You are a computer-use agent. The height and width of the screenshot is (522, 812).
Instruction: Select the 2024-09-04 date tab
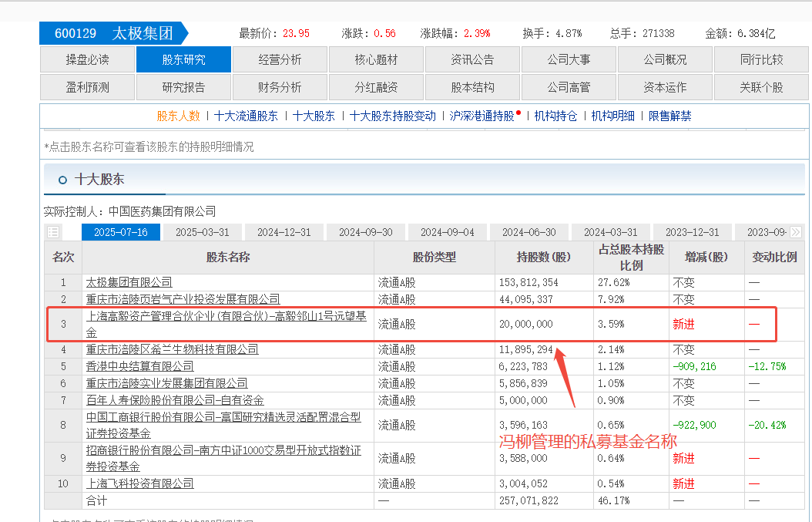(x=448, y=232)
